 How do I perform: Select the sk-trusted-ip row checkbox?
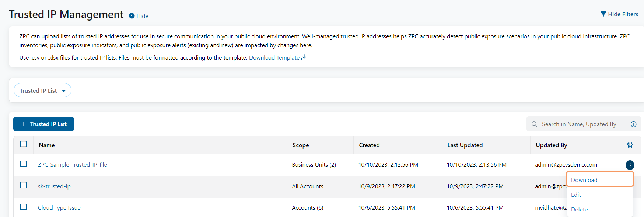pos(23,186)
